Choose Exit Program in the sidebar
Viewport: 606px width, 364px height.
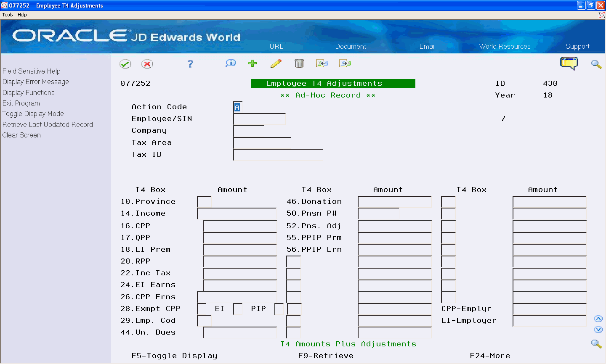(21, 103)
